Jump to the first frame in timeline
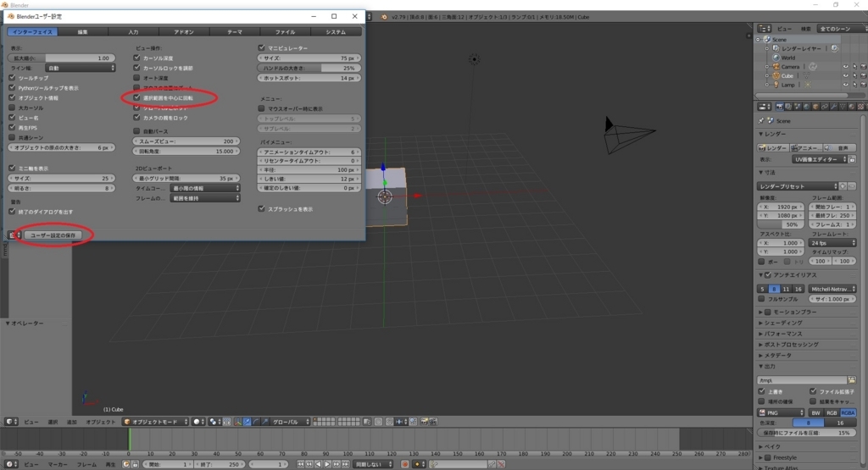868x470 pixels. (x=301, y=464)
